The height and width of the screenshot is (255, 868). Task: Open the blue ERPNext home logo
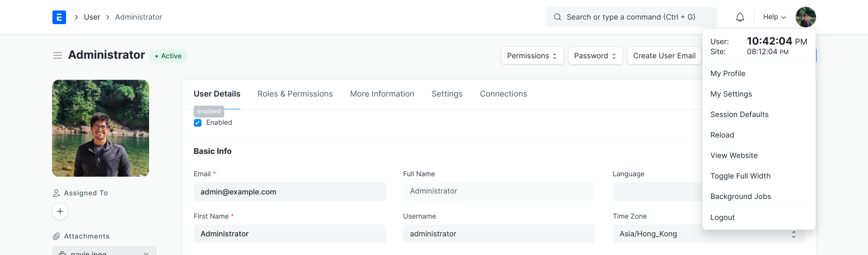[x=59, y=17]
